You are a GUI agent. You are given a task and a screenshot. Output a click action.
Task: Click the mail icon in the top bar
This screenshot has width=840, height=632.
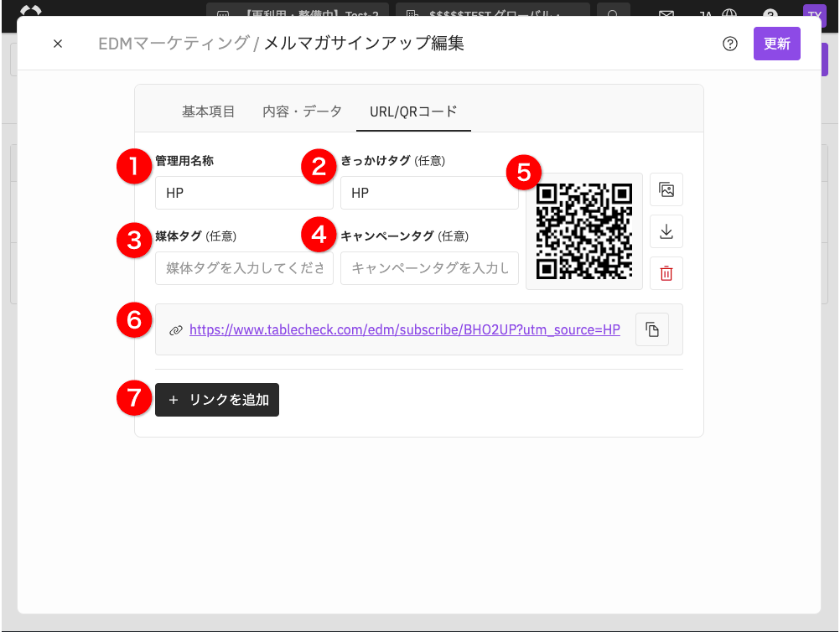click(666, 14)
